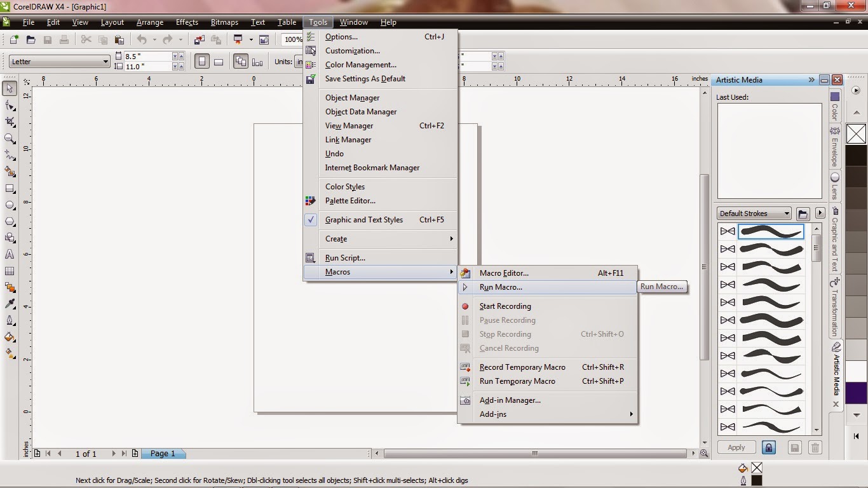Select the Basic Shapes tool

10,238
